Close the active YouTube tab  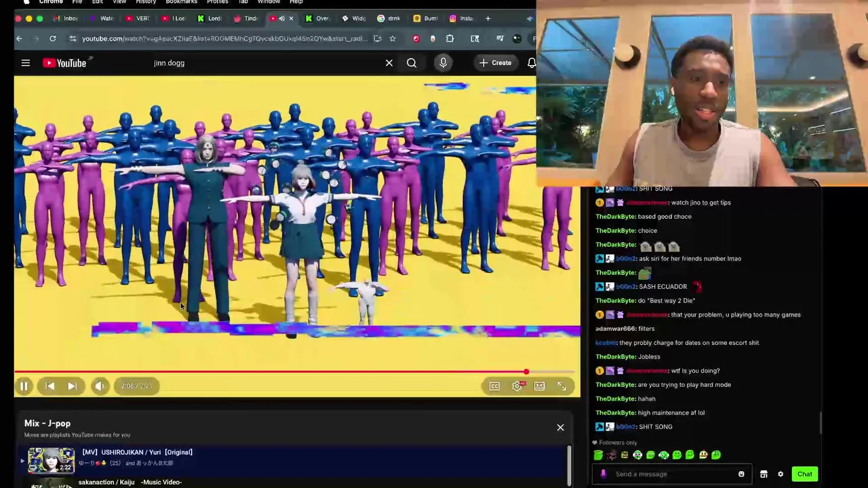(x=291, y=18)
